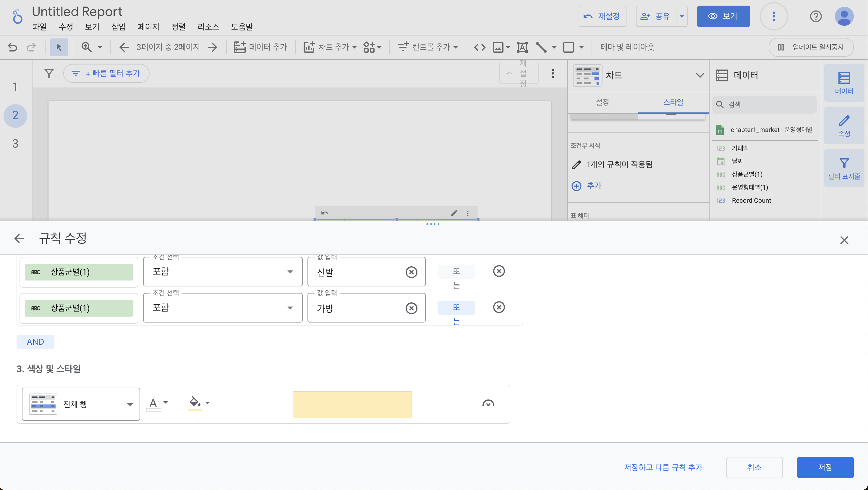Open the filter bar panel in sidebar
The height and width of the screenshot is (490, 868).
pos(844,168)
